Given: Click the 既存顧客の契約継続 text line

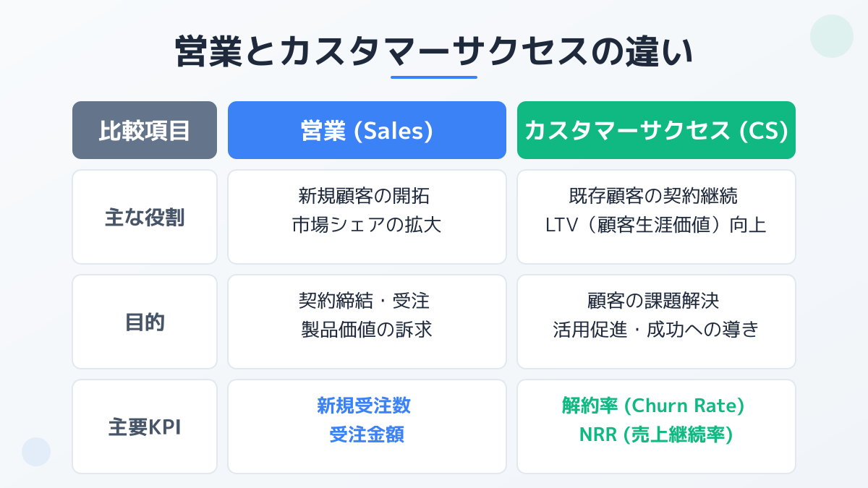Looking at the screenshot, I should tap(656, 195).
